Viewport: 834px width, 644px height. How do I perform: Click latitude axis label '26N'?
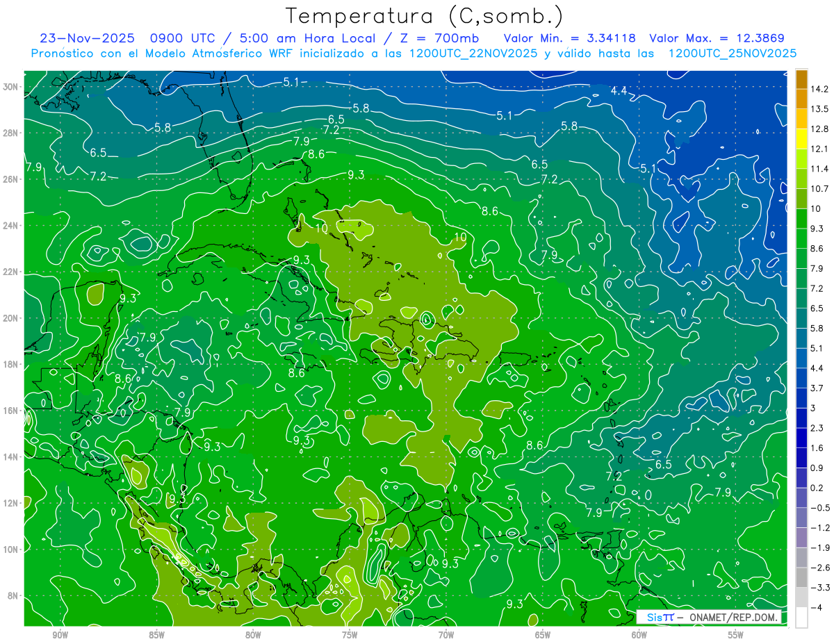(11, 179)
